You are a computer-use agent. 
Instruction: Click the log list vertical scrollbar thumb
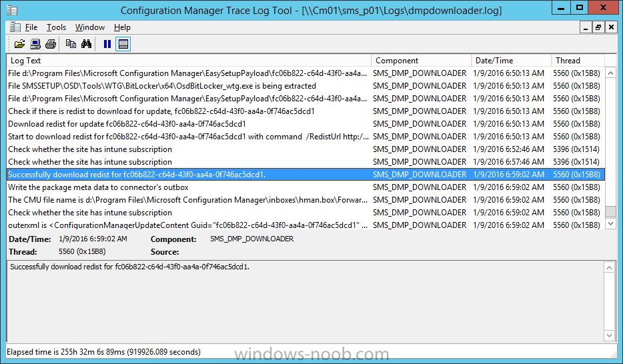pyautogui.click(x=611, y=211)
